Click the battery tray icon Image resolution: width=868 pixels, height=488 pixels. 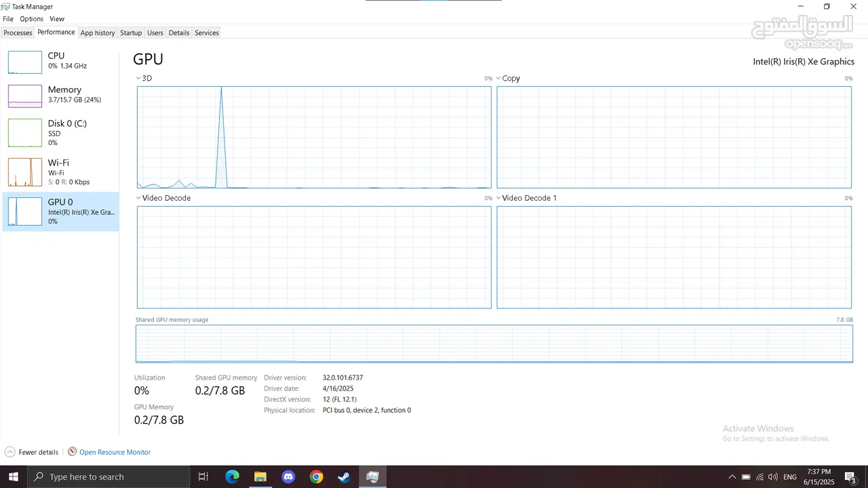point(746,476)
